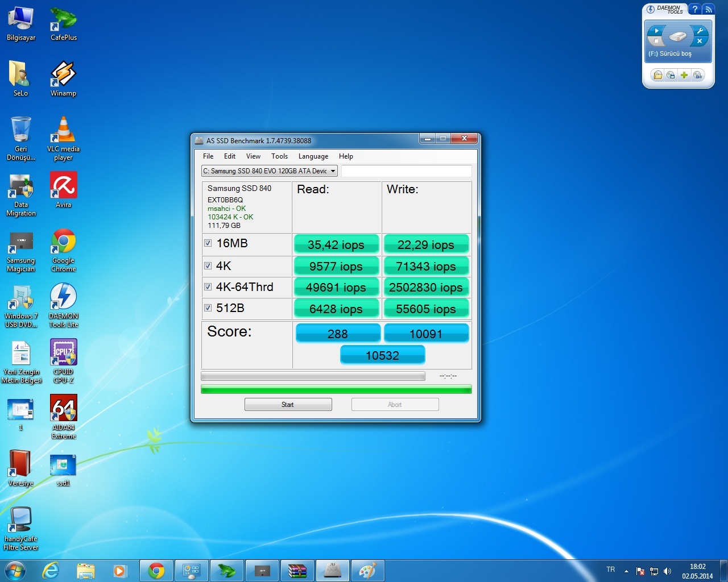Viewport: 728px width, 582px height.
Task: Click the gray test progress bar
Action: [x=313, y=376]
